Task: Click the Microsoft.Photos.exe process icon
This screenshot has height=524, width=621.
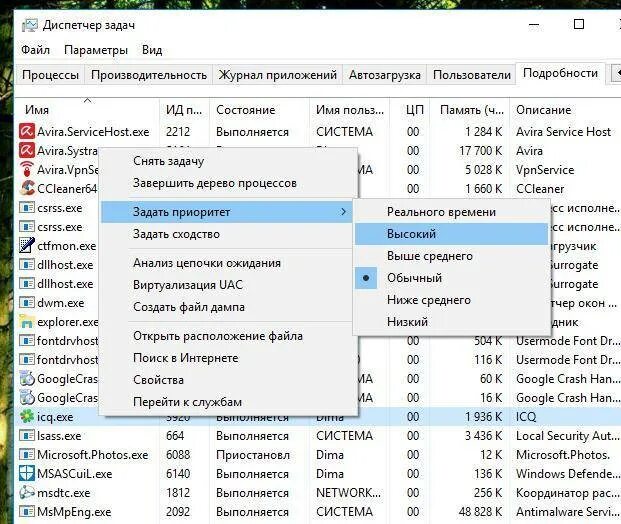Action: [x=27, y=455]
